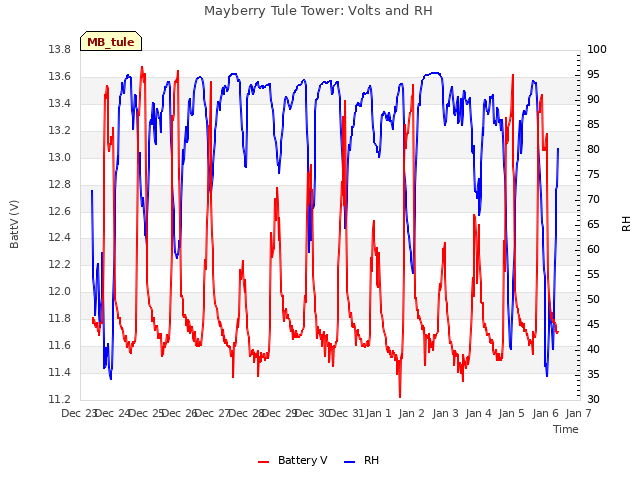Click the BattV (V) axis label
Image resolution: width=640 pixels, height=480 pixels.
pyautogui.click(x=14, y=224)
